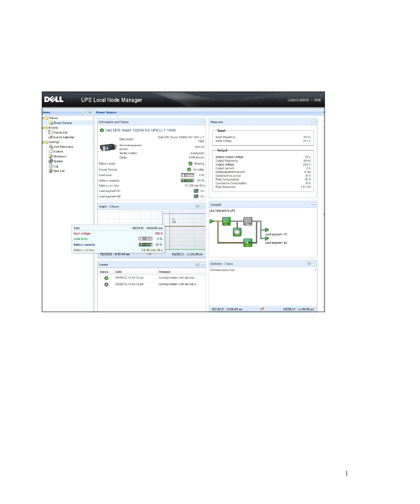Click tooltip battery capacity gauge 94 %
Image resolution: width=420 pixels, height=504 pixels.
point(145,245)
